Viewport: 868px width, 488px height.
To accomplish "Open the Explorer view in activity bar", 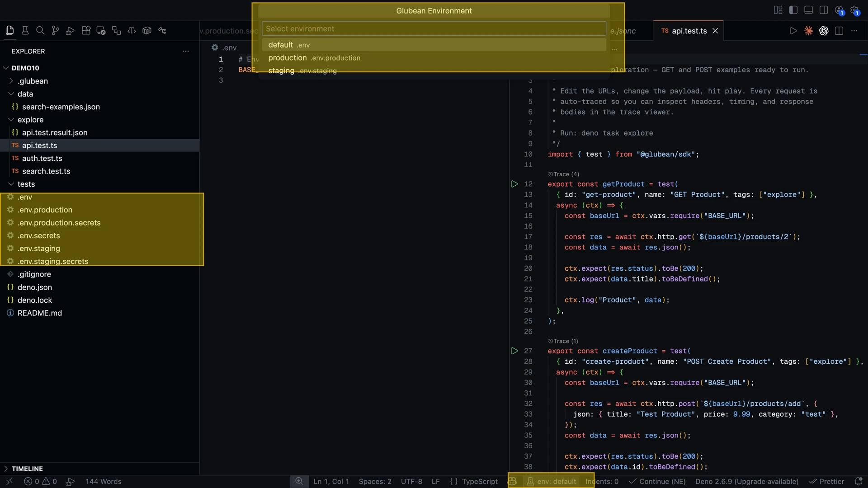I will click(9, 30).
